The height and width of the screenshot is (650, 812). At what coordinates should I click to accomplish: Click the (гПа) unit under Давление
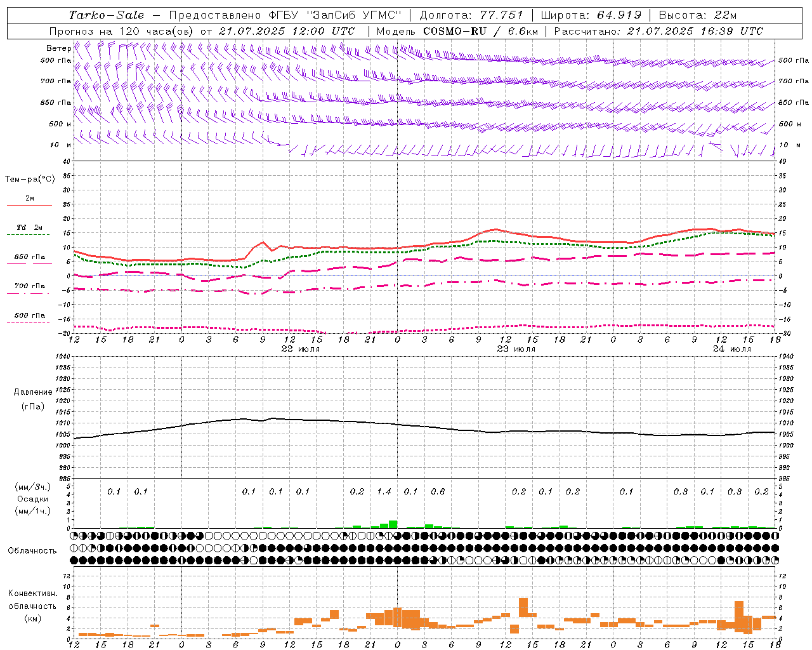tap(33, 406)
